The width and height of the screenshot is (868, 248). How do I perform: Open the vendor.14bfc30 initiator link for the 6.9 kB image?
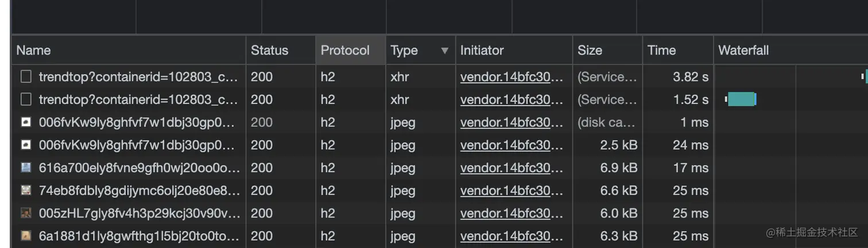[511, 168]
